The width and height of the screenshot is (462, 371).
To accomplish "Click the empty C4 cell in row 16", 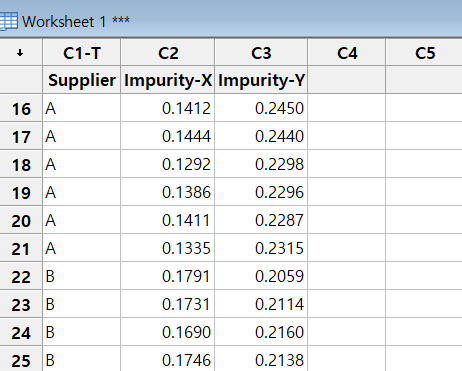I will coord(347,108).
